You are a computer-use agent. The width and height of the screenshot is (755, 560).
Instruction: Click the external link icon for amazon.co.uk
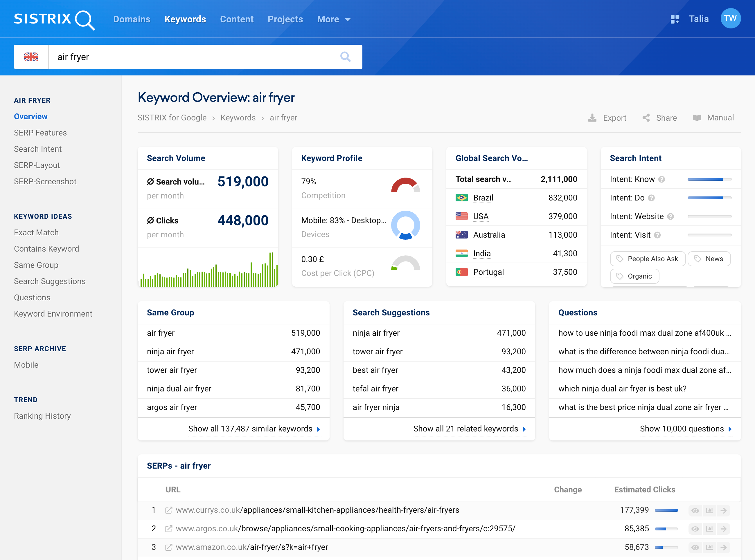pos(169,548)
